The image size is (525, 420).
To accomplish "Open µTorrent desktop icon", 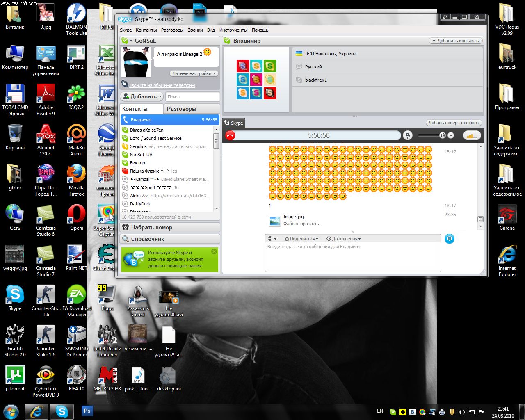I will click(15, 378).
